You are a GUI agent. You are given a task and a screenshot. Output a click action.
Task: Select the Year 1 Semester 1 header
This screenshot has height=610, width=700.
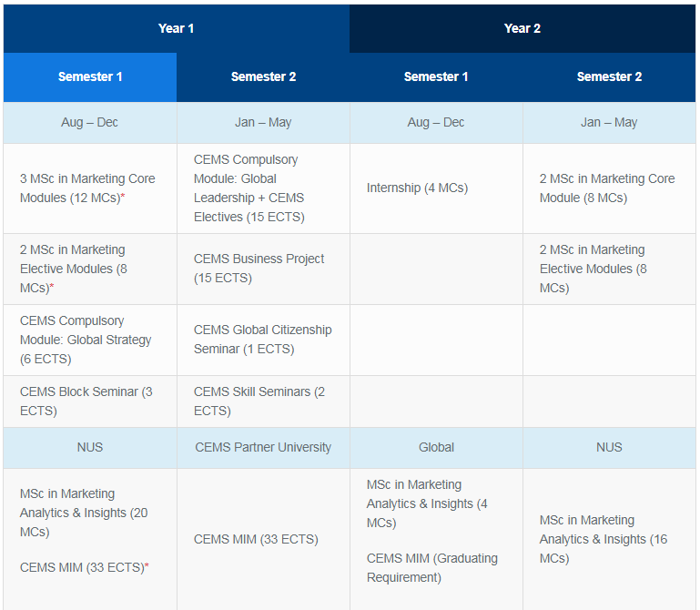90,76
